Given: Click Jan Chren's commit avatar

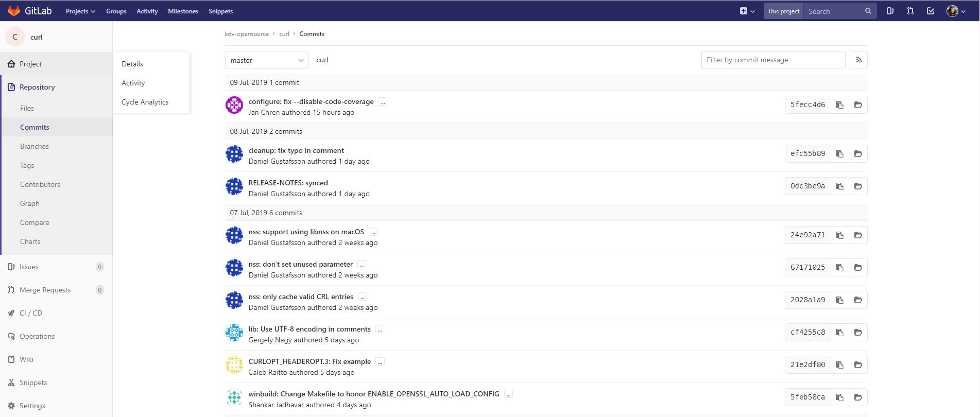Looking at the screenshot, I should [x=234, y=105].
